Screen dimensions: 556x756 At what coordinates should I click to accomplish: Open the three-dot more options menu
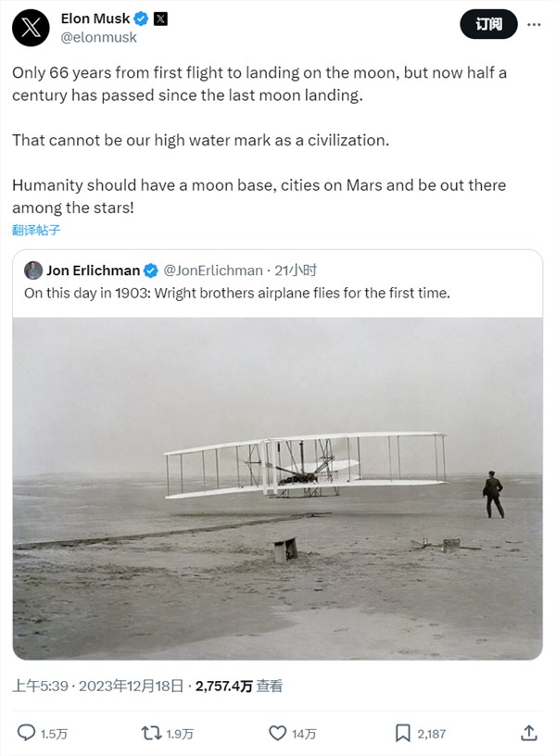[534, 24]
